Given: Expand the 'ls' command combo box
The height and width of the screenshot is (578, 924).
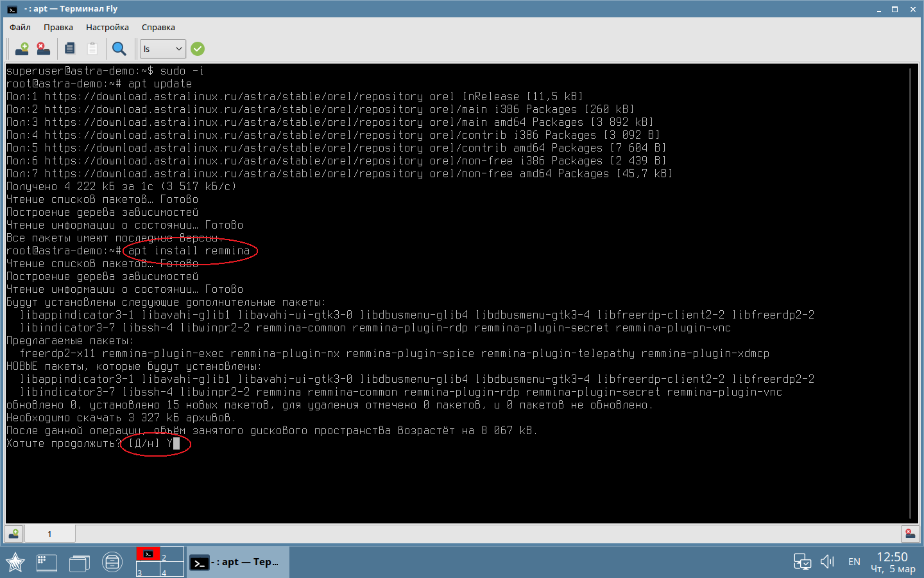Looking at the screenshot, I should 163,49.
